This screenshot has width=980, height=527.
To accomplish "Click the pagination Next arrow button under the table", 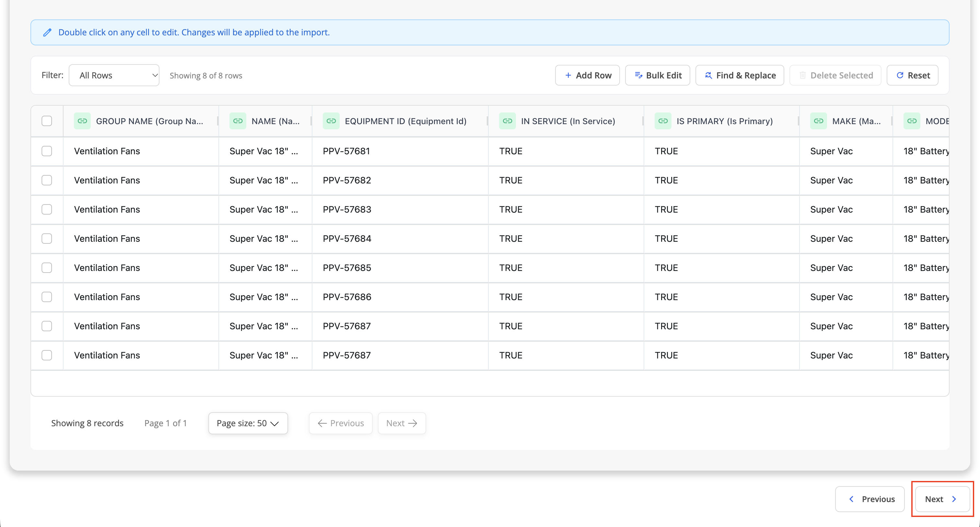I will coord(402,423).
